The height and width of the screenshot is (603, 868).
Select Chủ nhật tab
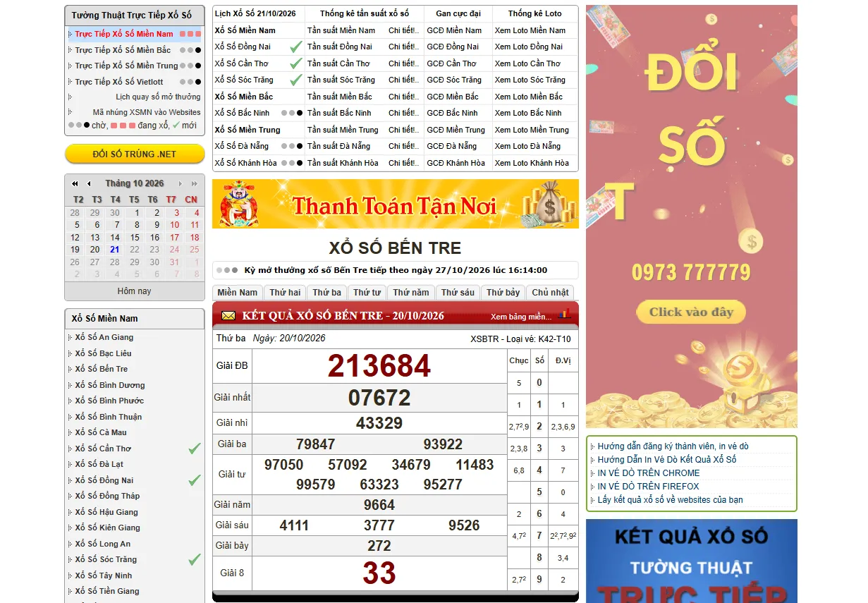550,293
